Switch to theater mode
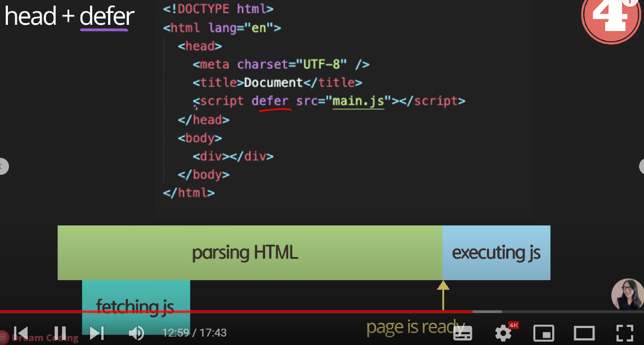The image size is (644, 345). (584, 333)
